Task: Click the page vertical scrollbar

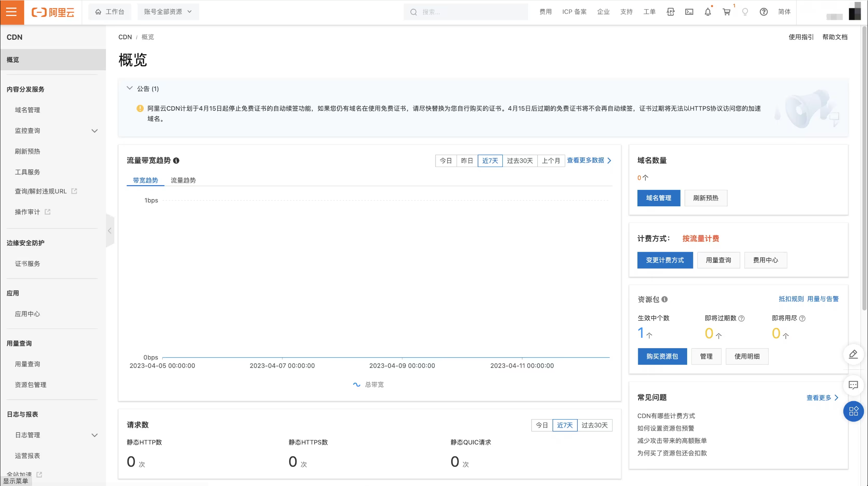Action: click(864, 168)
